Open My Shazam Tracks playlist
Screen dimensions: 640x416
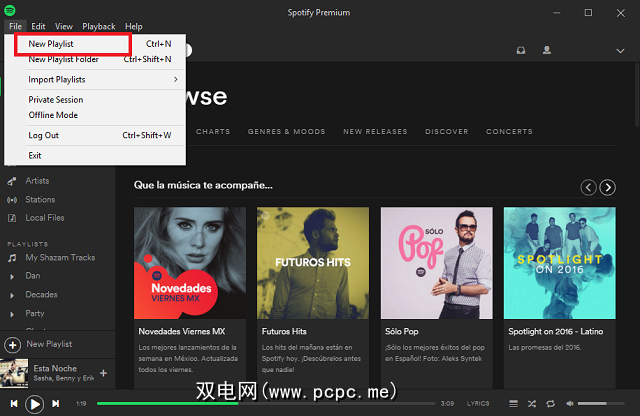tap(58, 258)
